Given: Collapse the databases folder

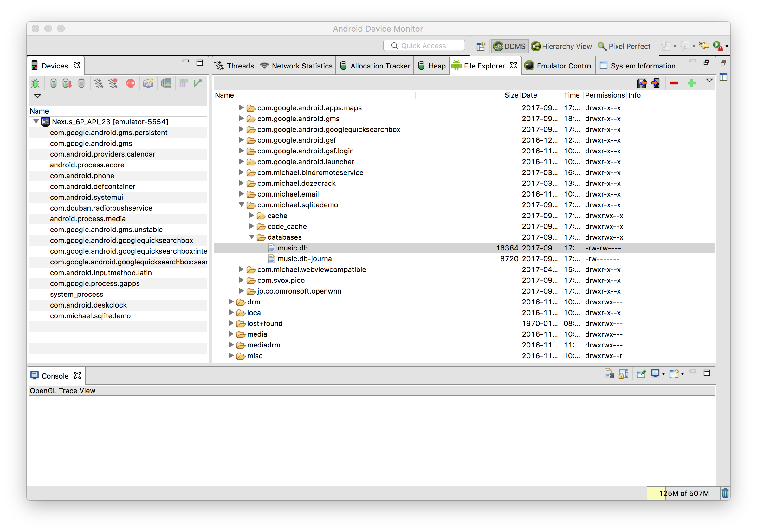Looking at the screenshot, I should (x=252, y=237).
